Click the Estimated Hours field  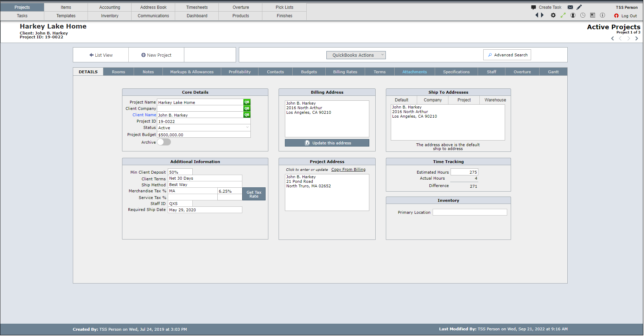[x=464, y=172]
